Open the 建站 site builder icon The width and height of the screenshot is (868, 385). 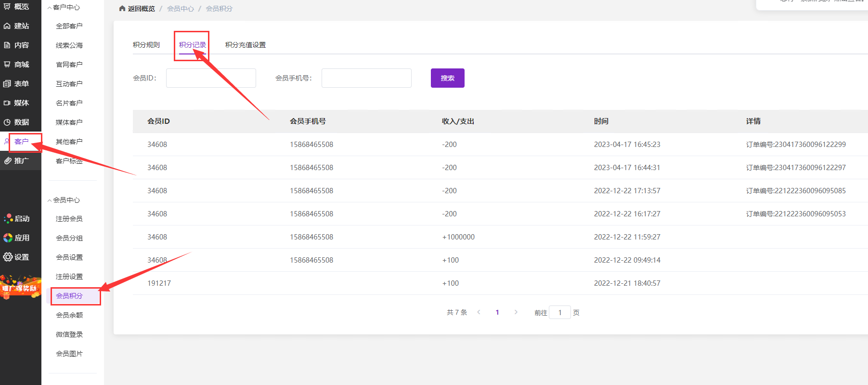[7, 26]
